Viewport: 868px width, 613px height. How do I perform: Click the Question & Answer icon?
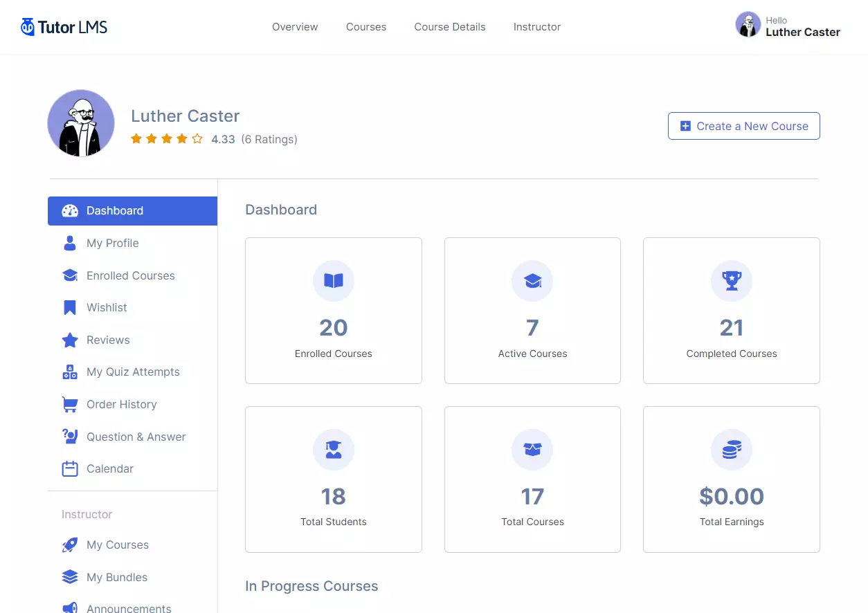coord(70,437)
